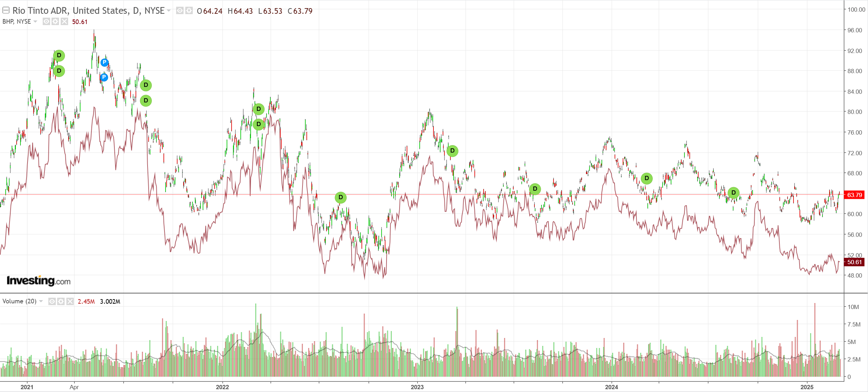This screenshot has height=392, width=868.
Task: Expand the Volume (20) dropdown arrow
Action: tap(41, 301)
